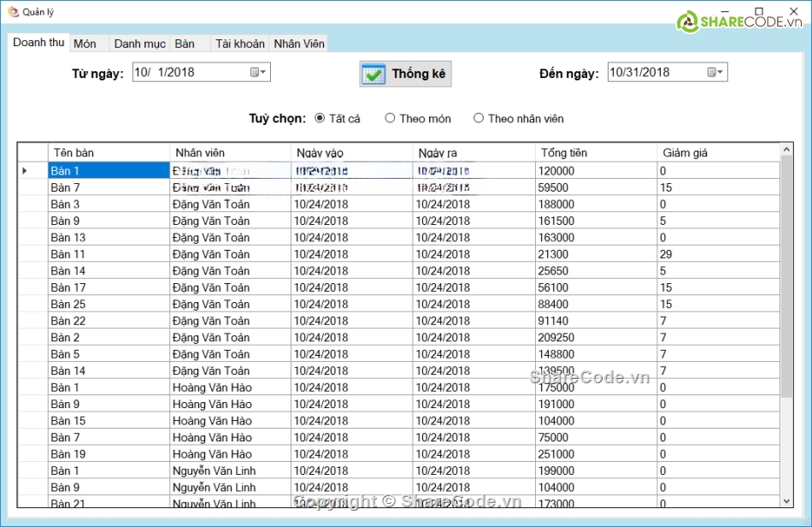Screen dimensions: 812x527
Task: Open the Danh mục tab
Action: click(140, 44)
